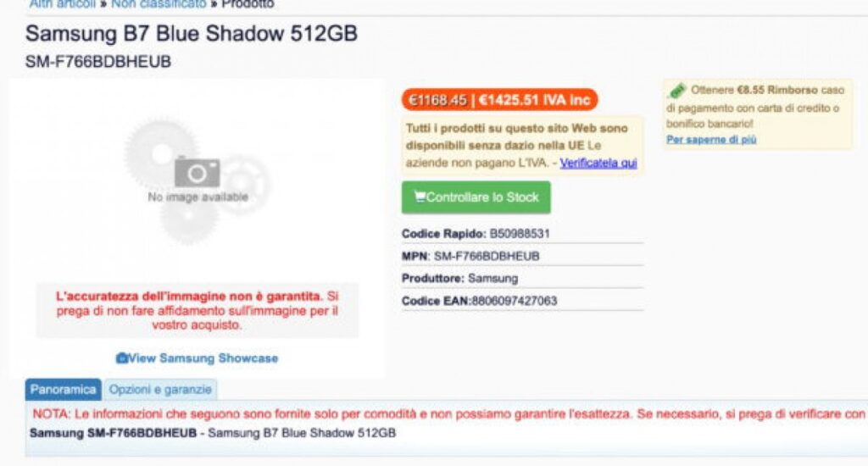Screen dimensions: 868x466
Task: Navigate to the Non classificato breadcrumb
Action: coord(159,4)
